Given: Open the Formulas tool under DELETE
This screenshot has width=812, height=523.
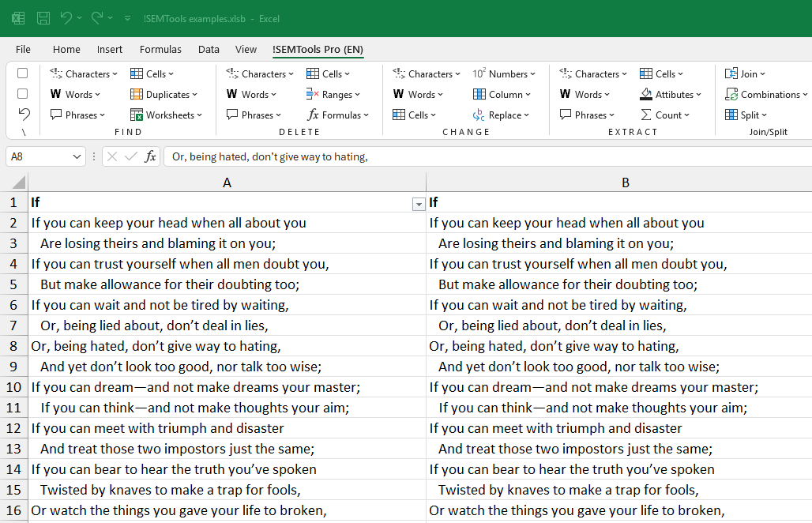Looking at the screenshot, I should click(x=338, y=115).
